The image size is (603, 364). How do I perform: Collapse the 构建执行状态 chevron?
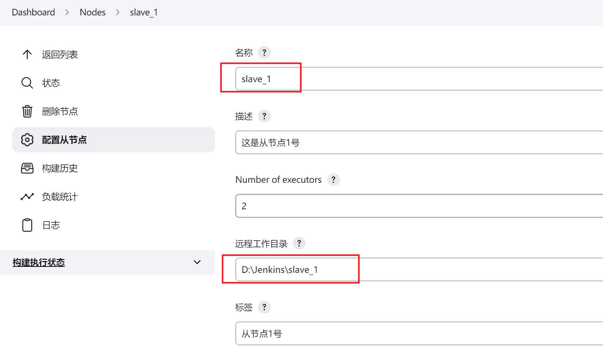[197, 262]
